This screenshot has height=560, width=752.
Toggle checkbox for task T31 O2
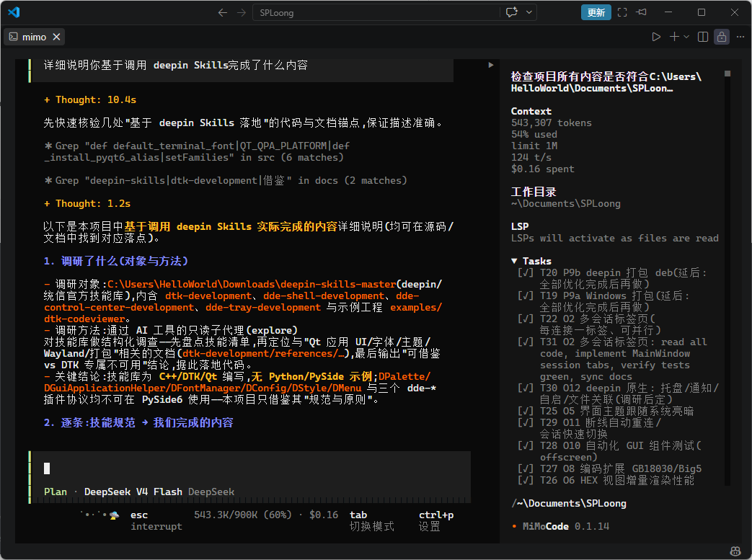pos(525,342)
